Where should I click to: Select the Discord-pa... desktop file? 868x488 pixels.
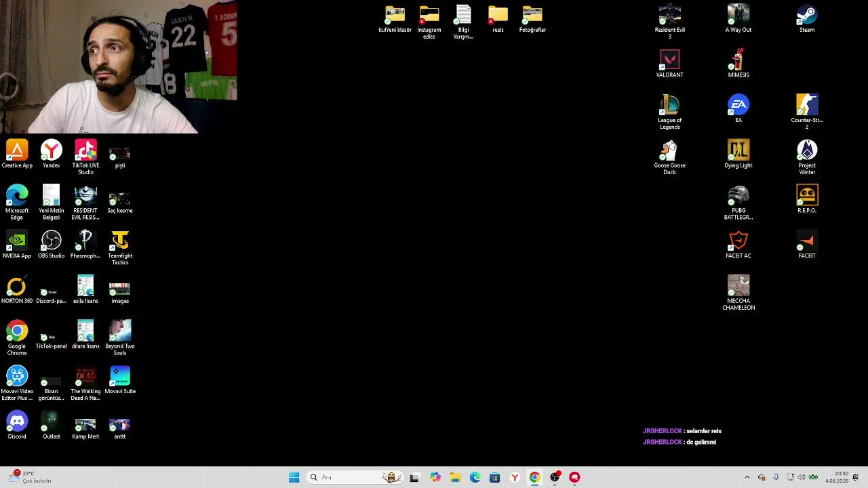52,295
